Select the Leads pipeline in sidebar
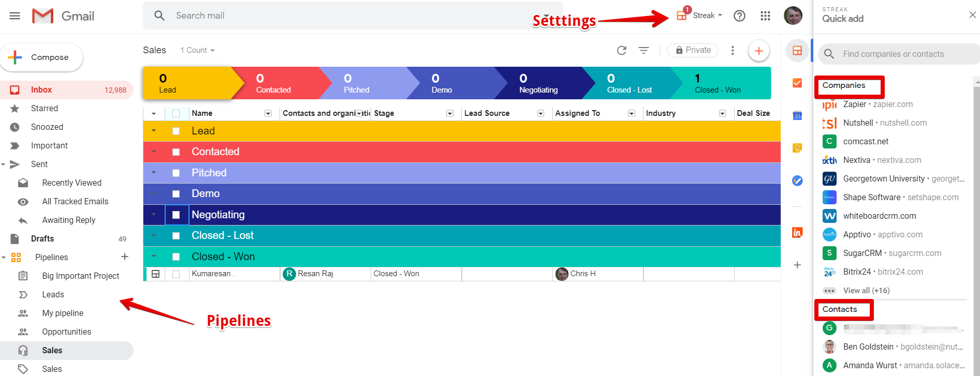Image resolution: width=980 pixels, height=376 pixels. tap(53, 294)
